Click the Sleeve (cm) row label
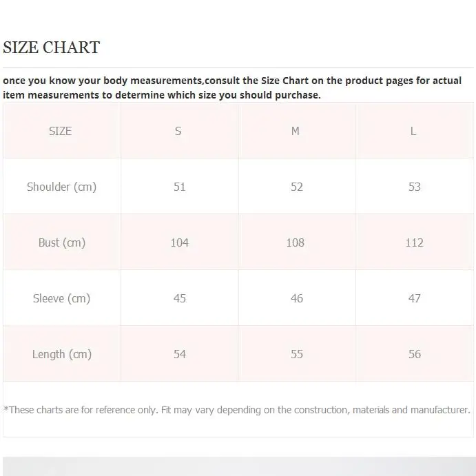Viewport: 476px width, 476px height. pyautogui.click(x=61, y=298)
